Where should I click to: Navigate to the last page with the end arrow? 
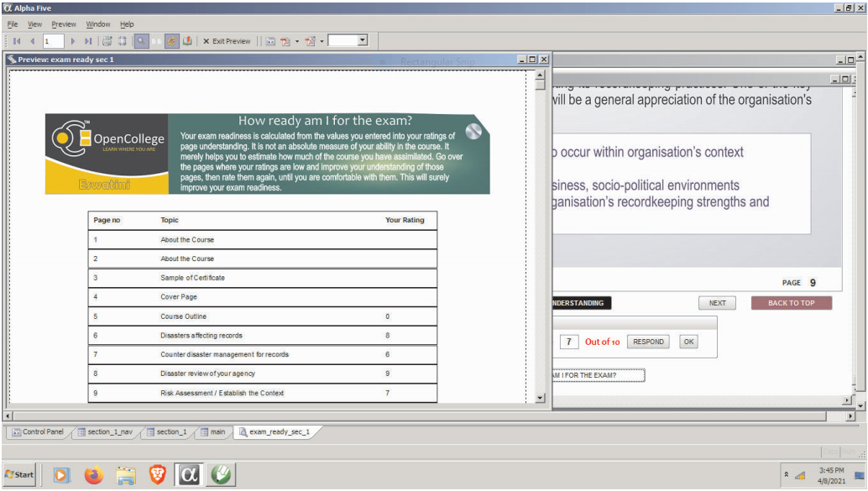[x=88, y=40]
